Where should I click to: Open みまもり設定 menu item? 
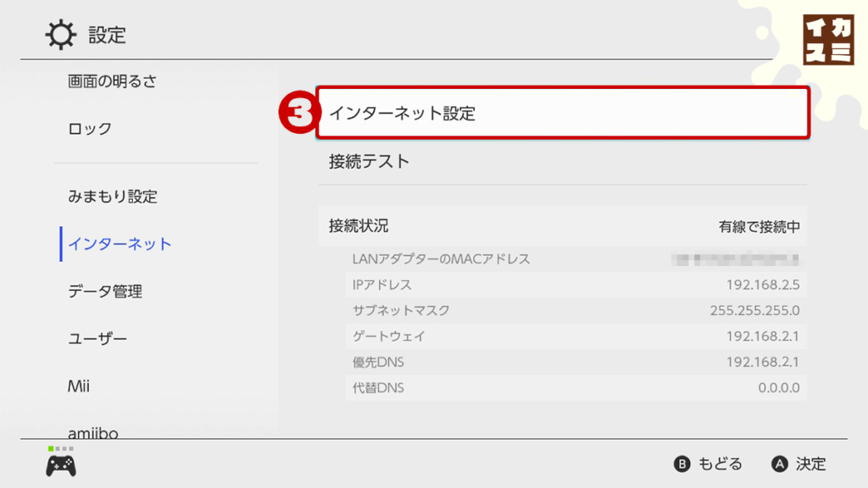pyautogui.click(x=113, y=197)
